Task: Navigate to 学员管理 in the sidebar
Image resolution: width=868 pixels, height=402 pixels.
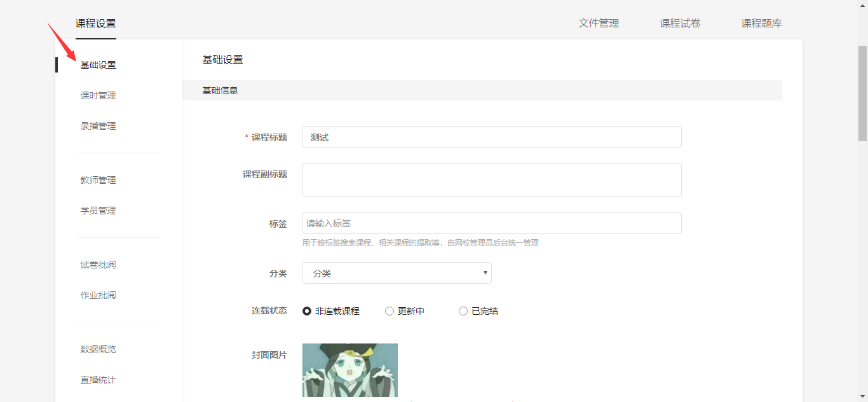Action: [98, 211]
